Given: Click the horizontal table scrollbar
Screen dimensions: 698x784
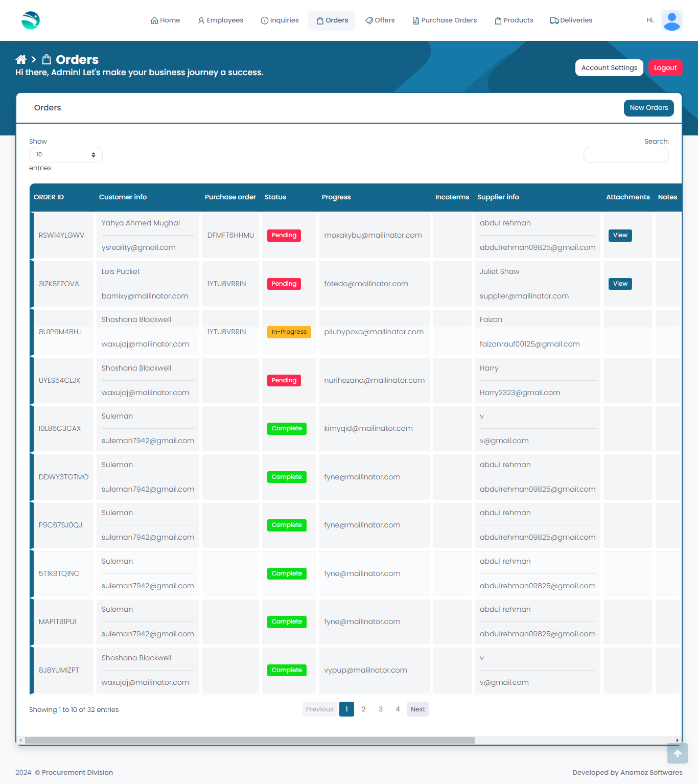Looking at the screenshot, I should pyautogui.click(x=249, y=740).
